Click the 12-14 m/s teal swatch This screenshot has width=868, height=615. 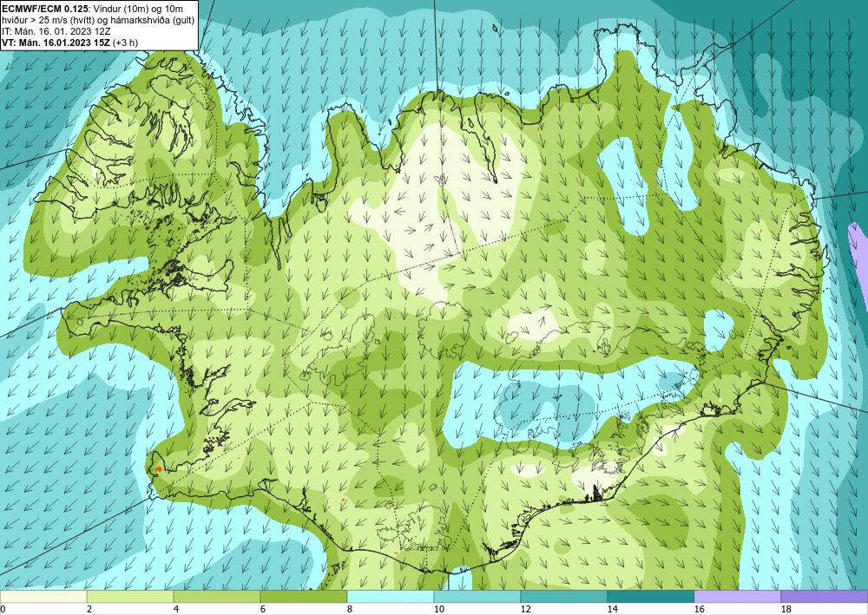(563, 597)
